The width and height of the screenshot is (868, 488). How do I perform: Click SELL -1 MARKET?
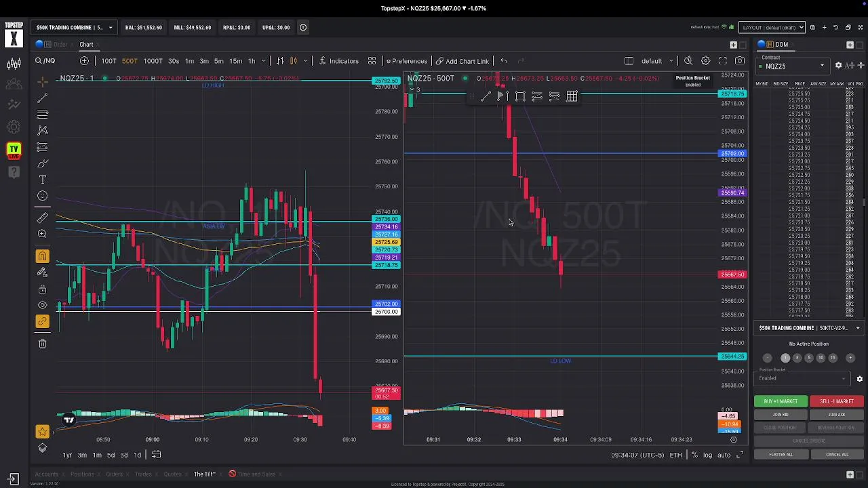836,401
